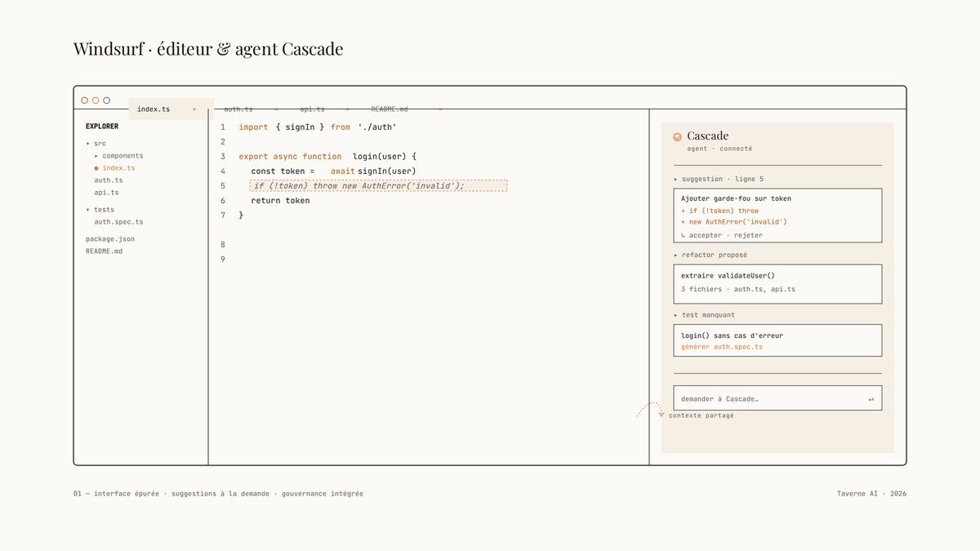The width and height of the screenshot is (980, 551).
Task: Click the '+ new AuthError('invalid')' diff line
Action: [734, 221]
